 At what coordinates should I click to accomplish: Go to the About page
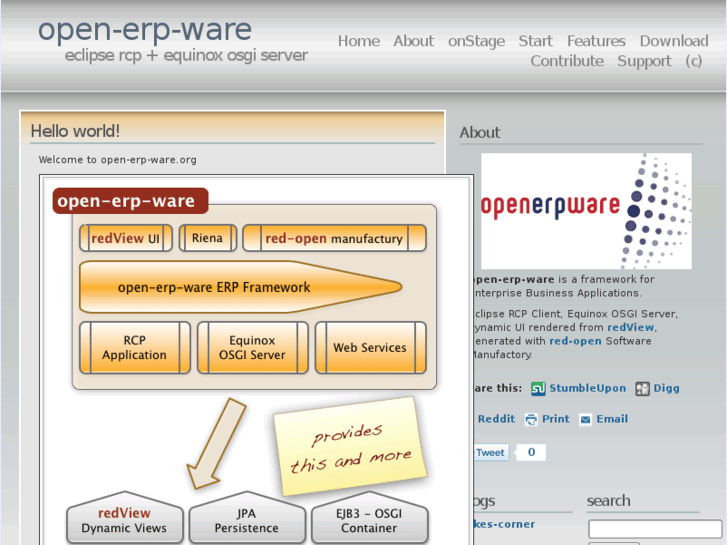point(414,41)
